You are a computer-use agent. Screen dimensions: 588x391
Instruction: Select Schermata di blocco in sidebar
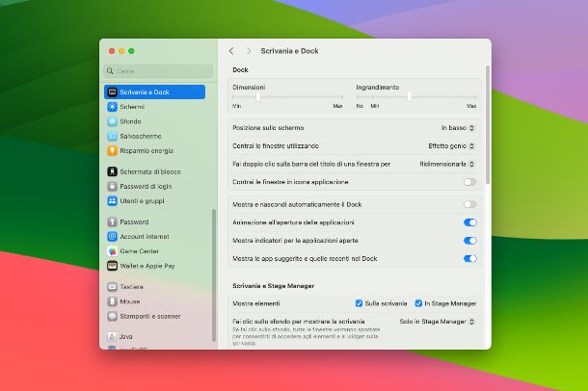point(154,171)
